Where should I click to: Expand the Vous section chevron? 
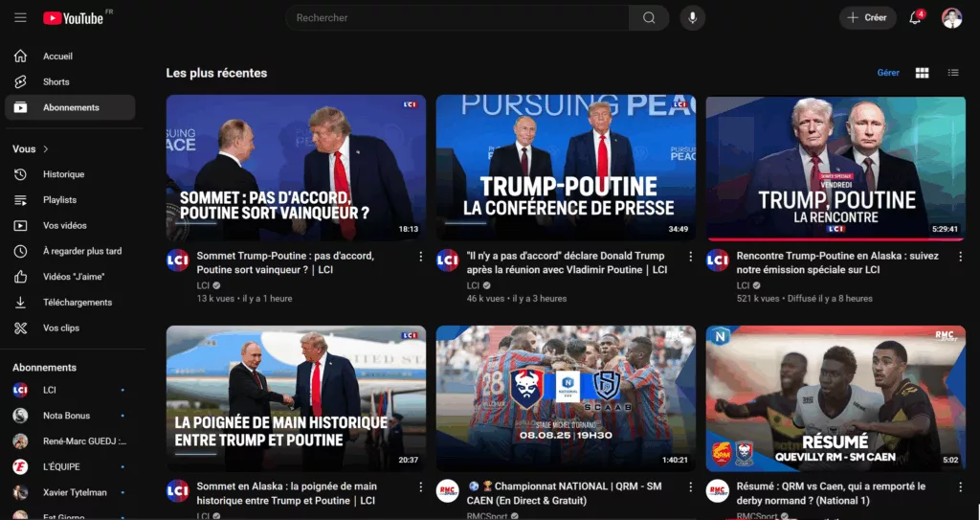click(x=46, y=149)
